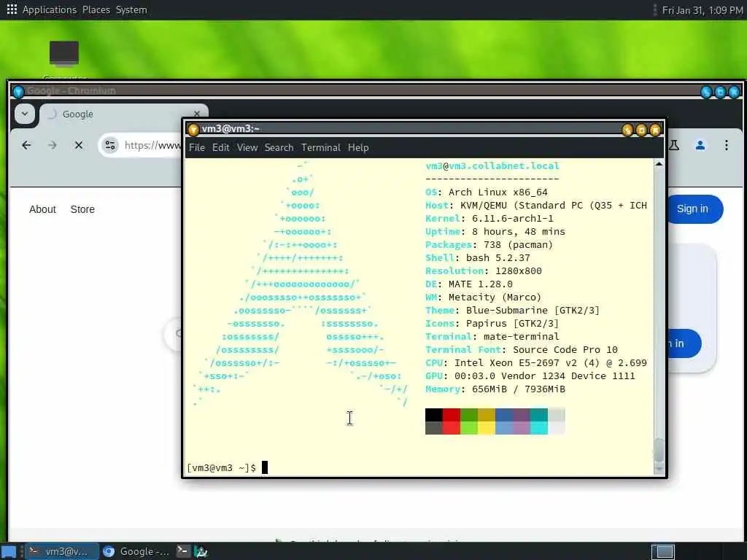Open the Chromium profile avatar icon
This screenshot has height=560, width=747.
700,145
